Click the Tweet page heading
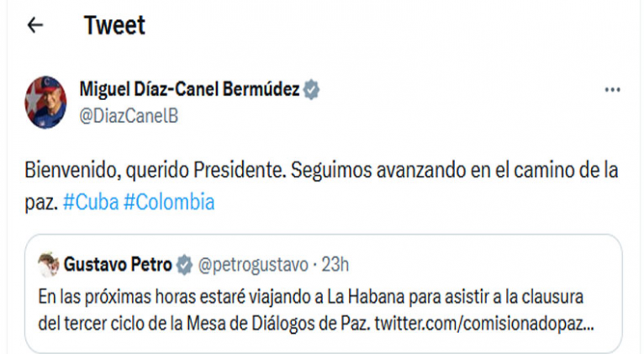Image resolution: width=644 pixels, height=354 pixels. point(114,25)
